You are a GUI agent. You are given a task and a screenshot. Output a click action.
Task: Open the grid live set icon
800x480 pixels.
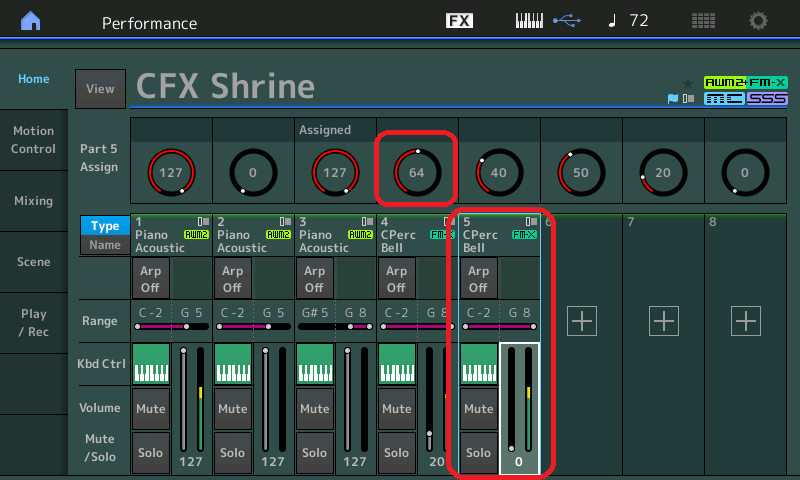click(x=703, y=21)
